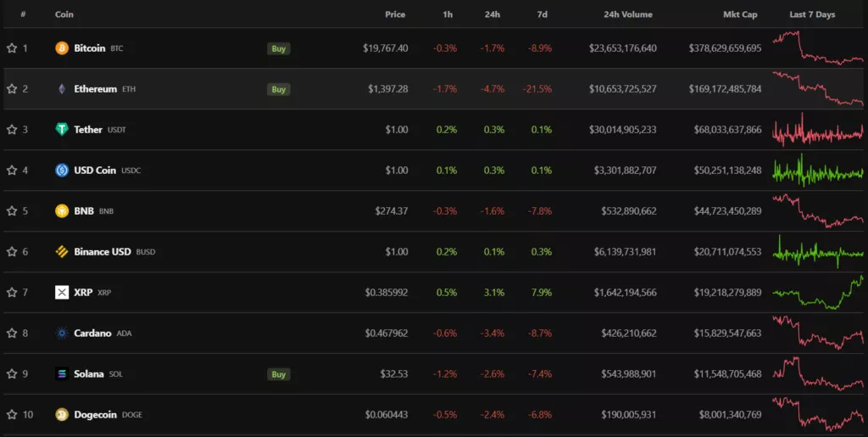Click the Bitcoin coin logo icon
Screen dimensions: 868x437
click(x=62, y=48)
